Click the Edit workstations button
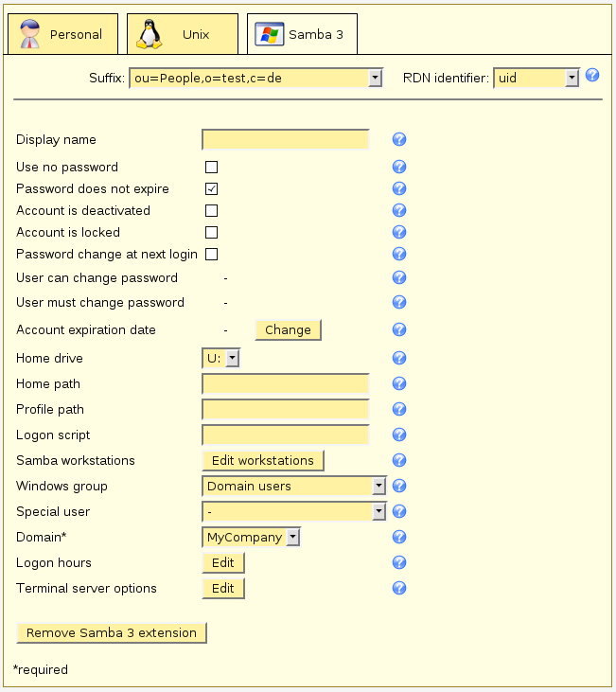The width and height of the screenshot is (616, 692). pyautogui.click(x=263, y=461)
